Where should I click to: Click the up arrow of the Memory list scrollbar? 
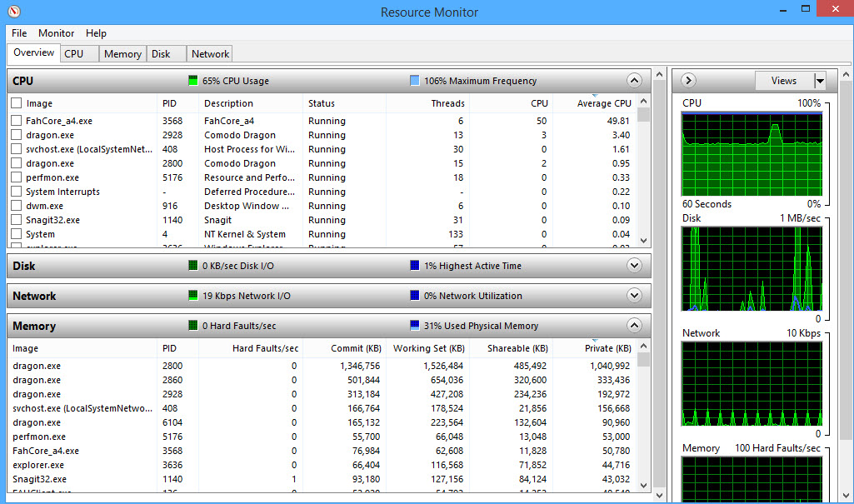click(x=643, y=347)
